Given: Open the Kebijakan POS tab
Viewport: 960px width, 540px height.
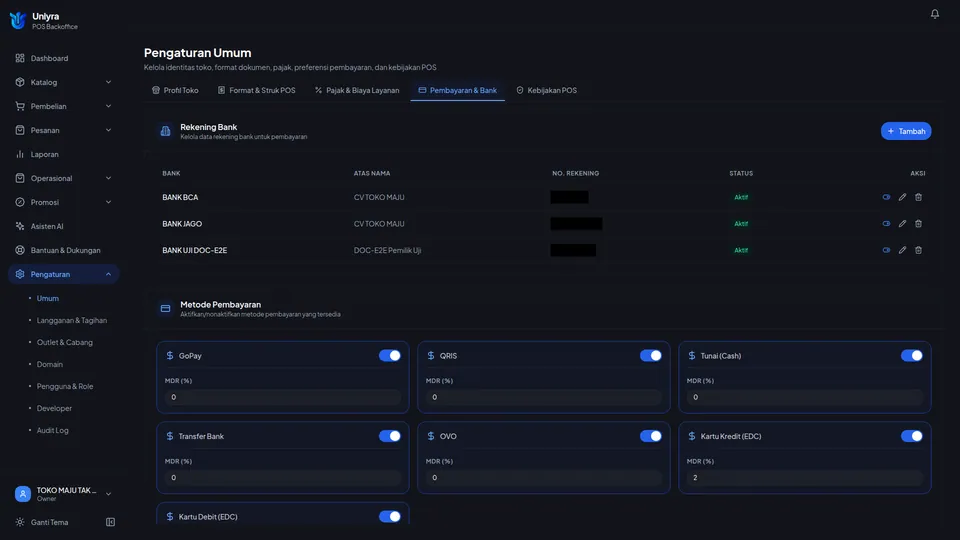Looking at the screenshot, I should coord(546,90).
